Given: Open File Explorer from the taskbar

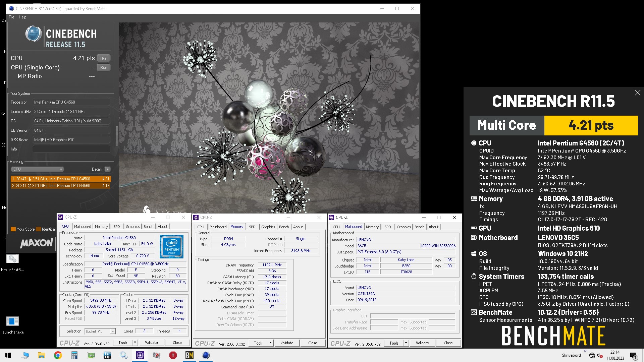Looking at the screenshot, I should (x=41, y=355).
